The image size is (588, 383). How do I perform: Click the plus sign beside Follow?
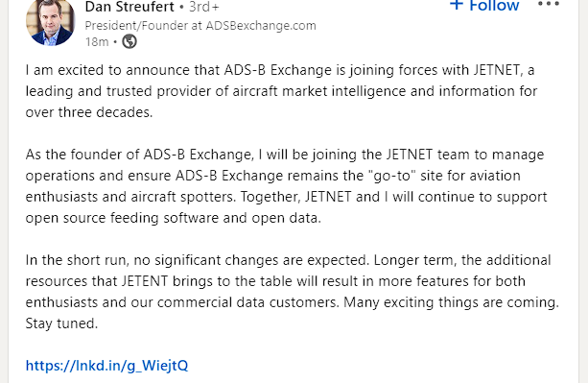coord(456,5)
